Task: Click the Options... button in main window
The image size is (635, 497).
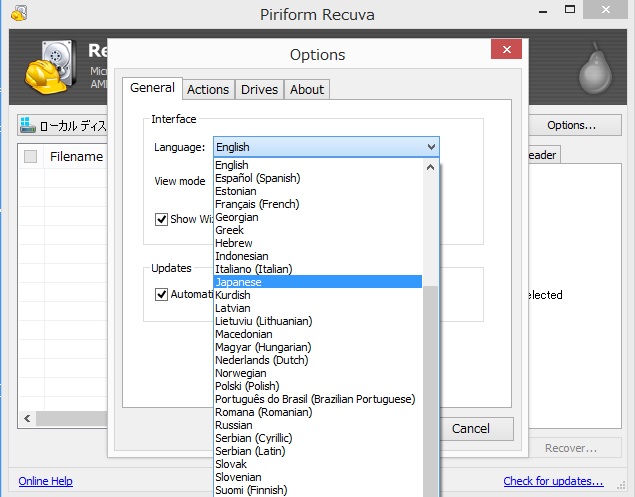Action: click(x=575, y=125)
